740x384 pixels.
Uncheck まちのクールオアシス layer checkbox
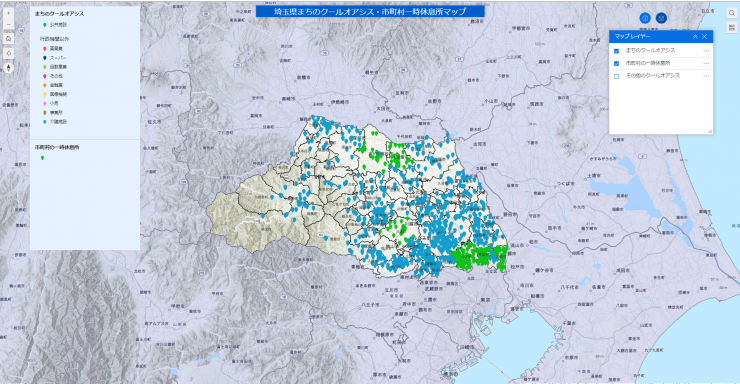(616, 50)
